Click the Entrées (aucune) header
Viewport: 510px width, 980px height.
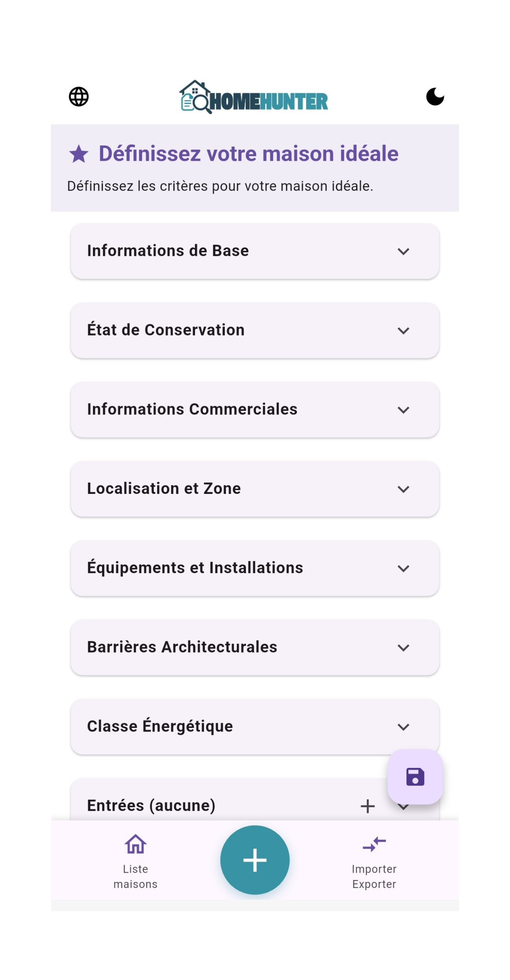pos(151,806)
